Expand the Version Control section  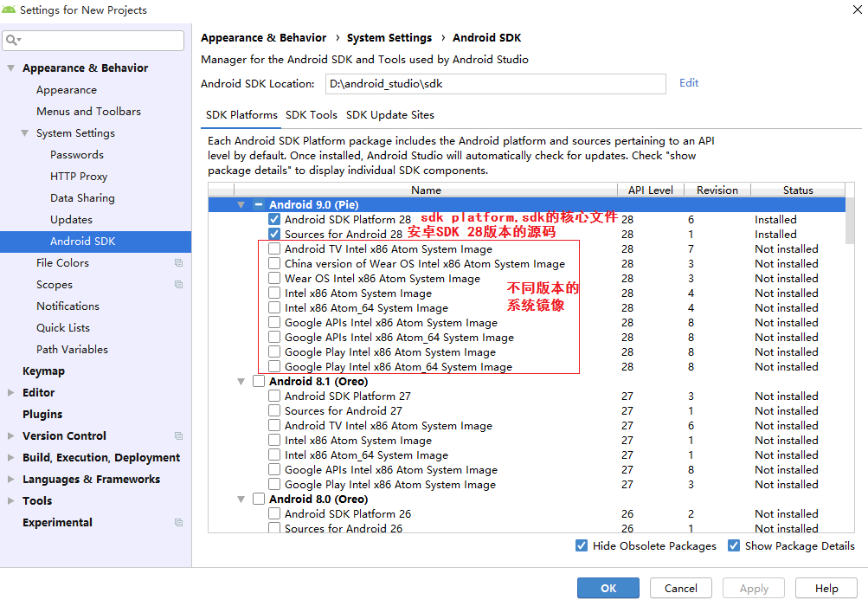click(x=10, y=436)
